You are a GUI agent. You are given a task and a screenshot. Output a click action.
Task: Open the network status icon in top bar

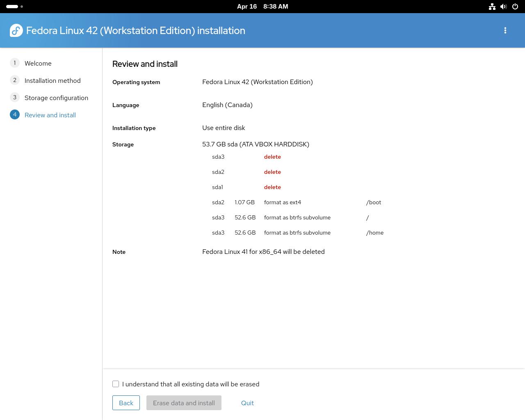(x=492, y=7)
